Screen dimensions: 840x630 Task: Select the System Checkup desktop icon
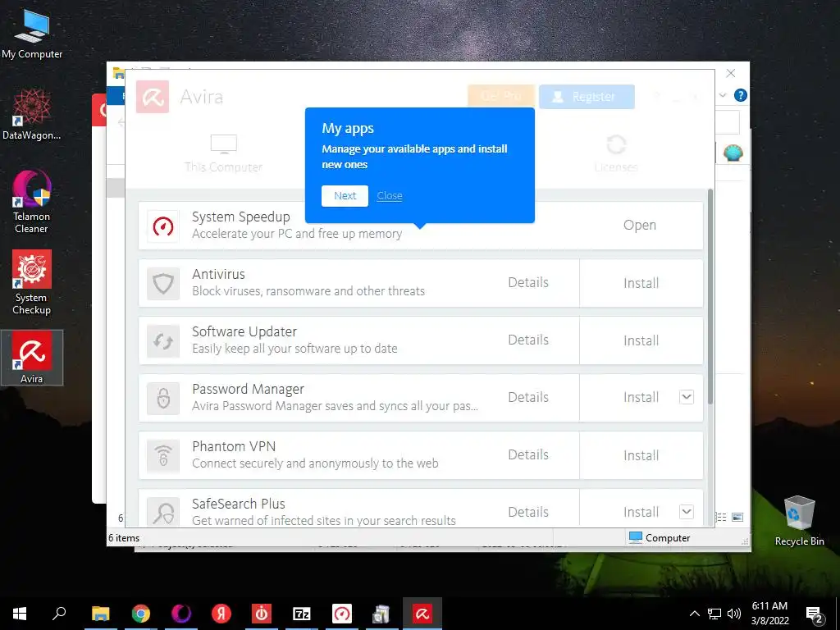[32, 283]
